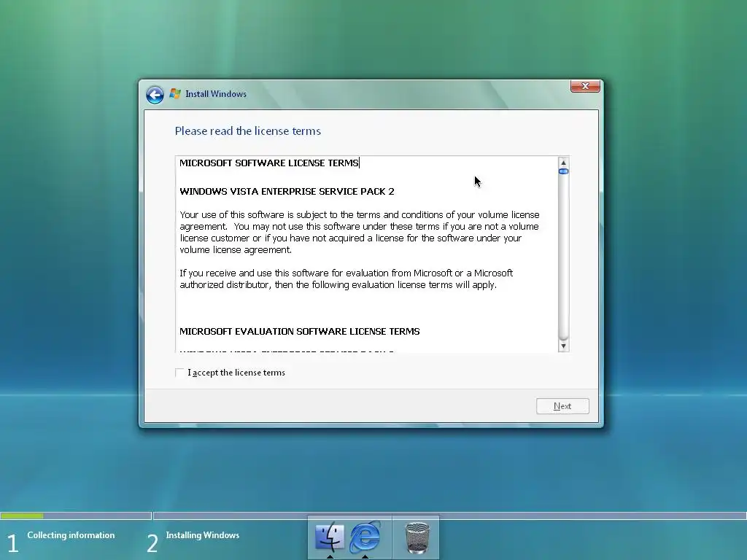Click the Windows flag icon in title bar
Screen dimensions: 747x560
[175, 94]
